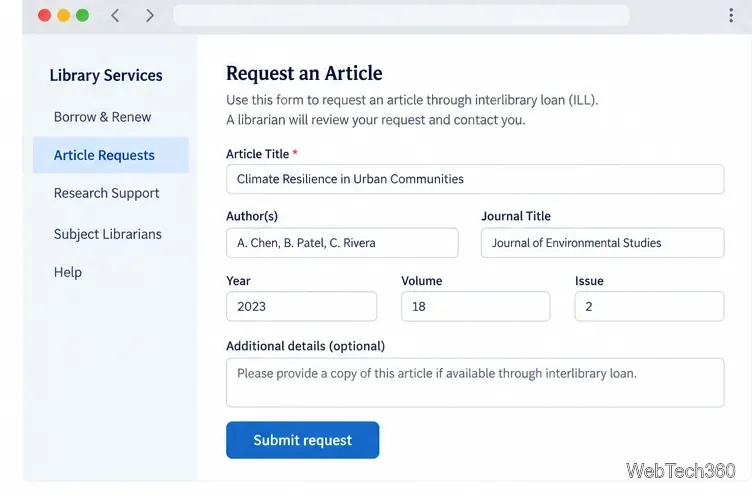The image size is (752, 496).
Task: Click the browser address bar
Action: [401, 15]
